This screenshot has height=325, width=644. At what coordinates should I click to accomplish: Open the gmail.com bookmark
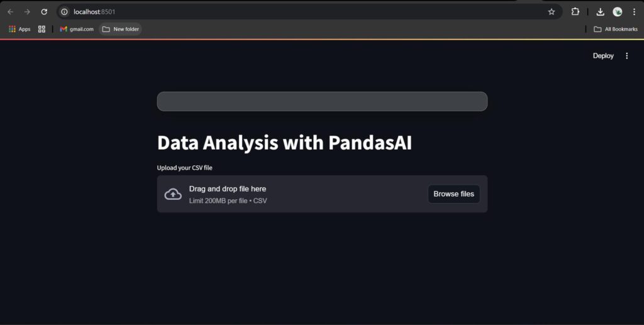(77, 29)
